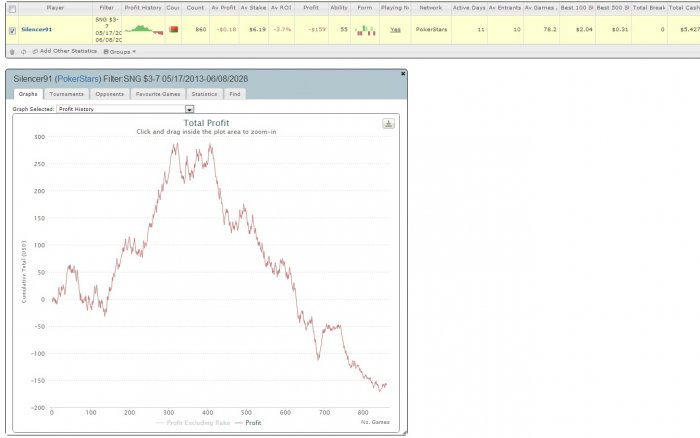Sort by Active Days column header
This screenshot has height=438, width=700.
pos(469,8)
